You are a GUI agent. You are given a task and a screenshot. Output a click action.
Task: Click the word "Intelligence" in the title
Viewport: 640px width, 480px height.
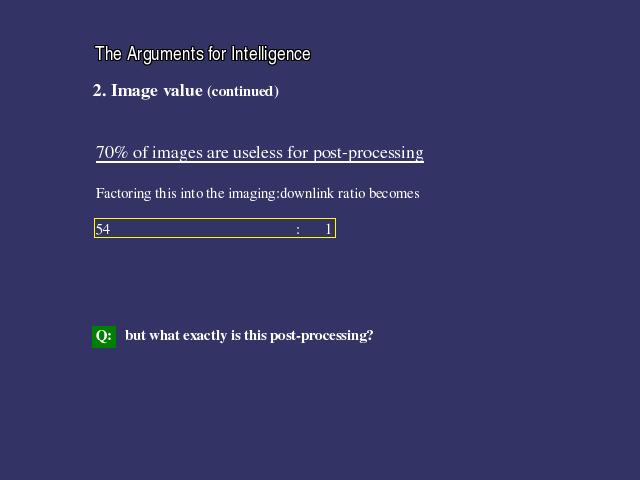(x=271, y=54)
